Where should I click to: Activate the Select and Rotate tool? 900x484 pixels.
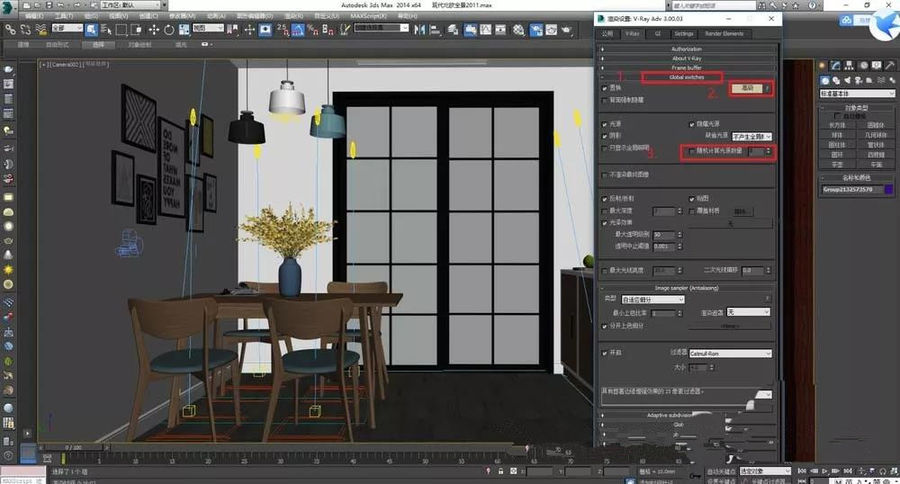[x=169, y=29]
